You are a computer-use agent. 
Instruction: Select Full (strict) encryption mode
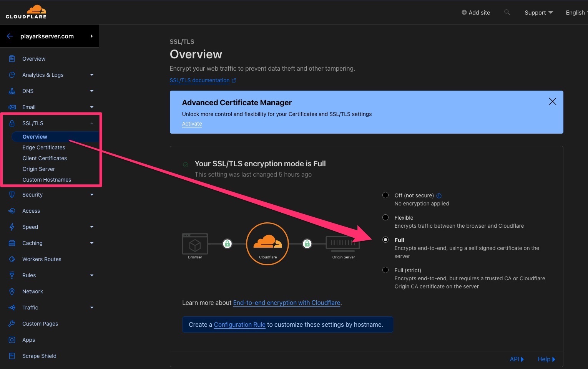(x=385, y=270)
